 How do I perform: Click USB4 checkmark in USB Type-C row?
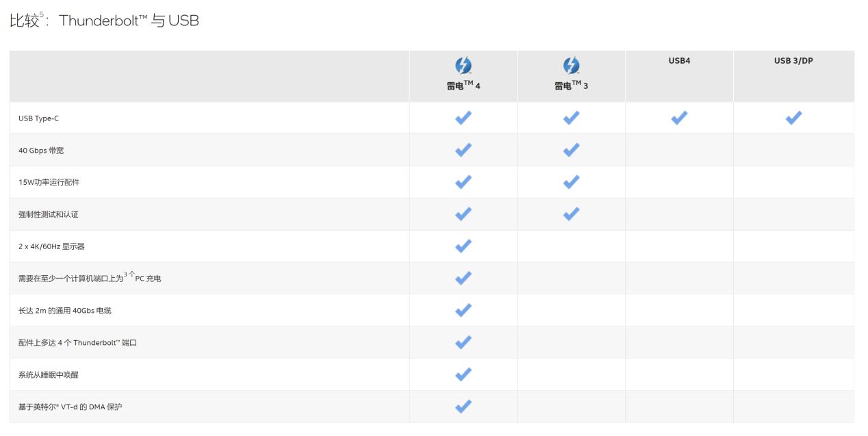point(679,118)
